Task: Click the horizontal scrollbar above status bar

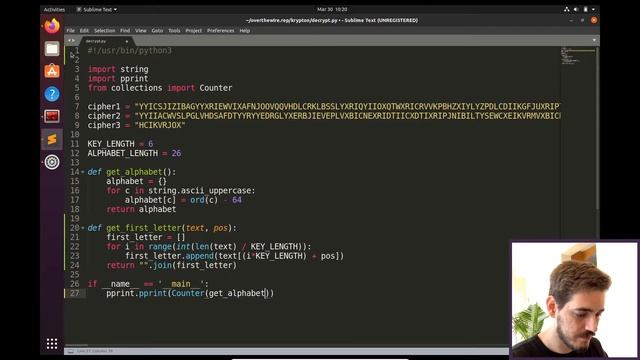Action: coord(77,346)
